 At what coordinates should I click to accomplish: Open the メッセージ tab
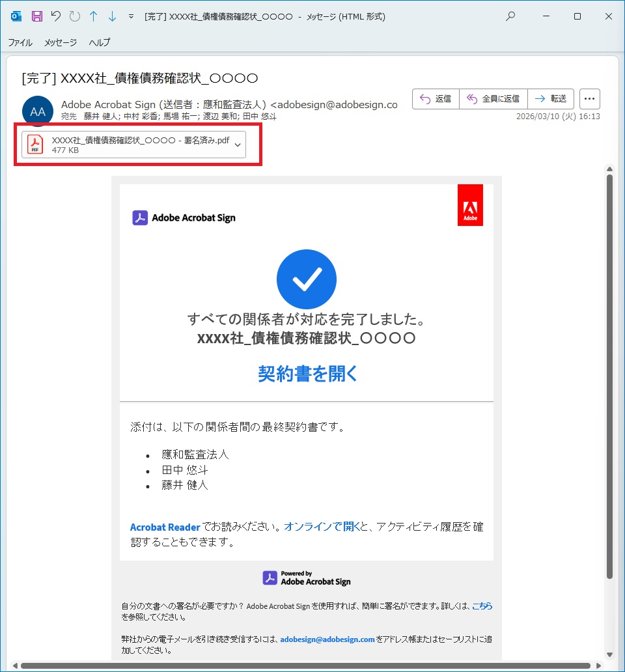pos(61,42)
